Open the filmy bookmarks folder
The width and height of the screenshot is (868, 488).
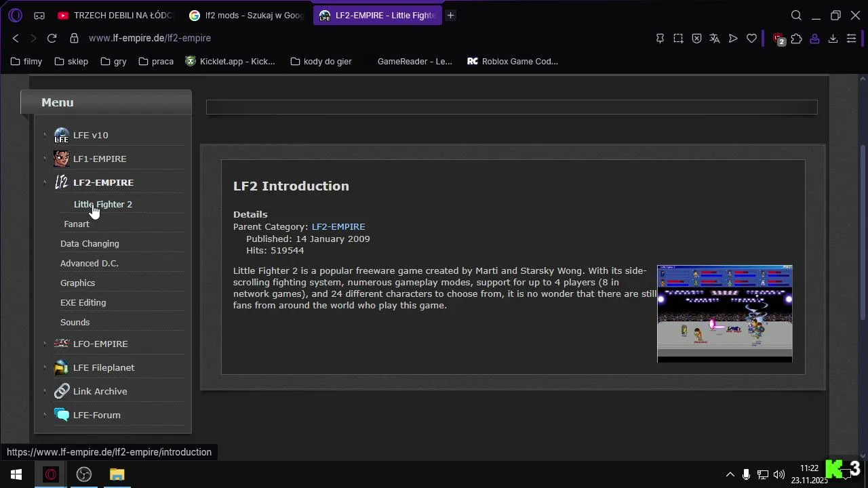click(x=26, y=61)
